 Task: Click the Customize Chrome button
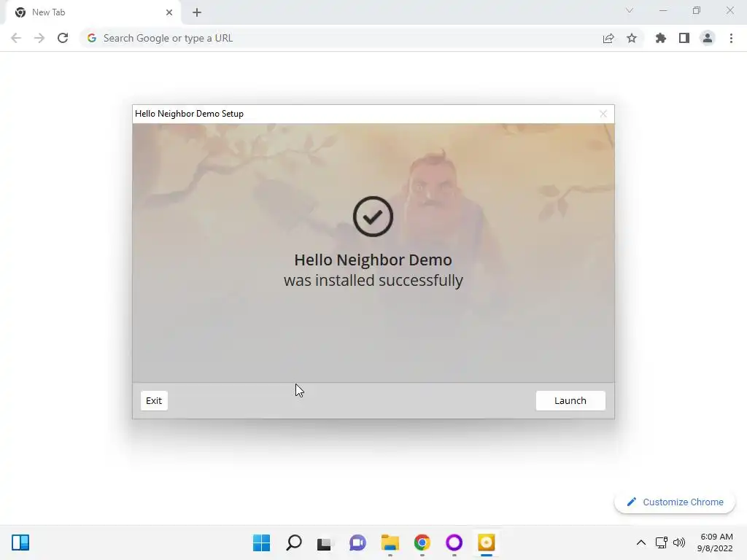(675, 502)
